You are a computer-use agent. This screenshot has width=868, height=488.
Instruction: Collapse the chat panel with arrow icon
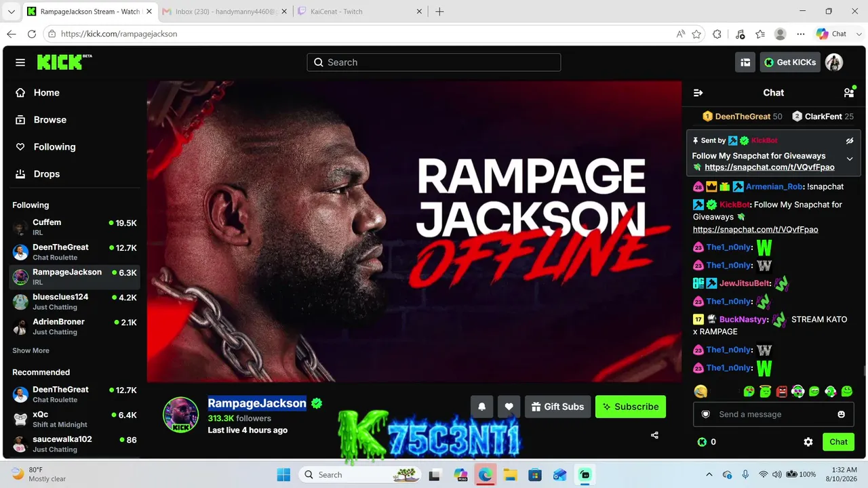[x=698, y=93]
